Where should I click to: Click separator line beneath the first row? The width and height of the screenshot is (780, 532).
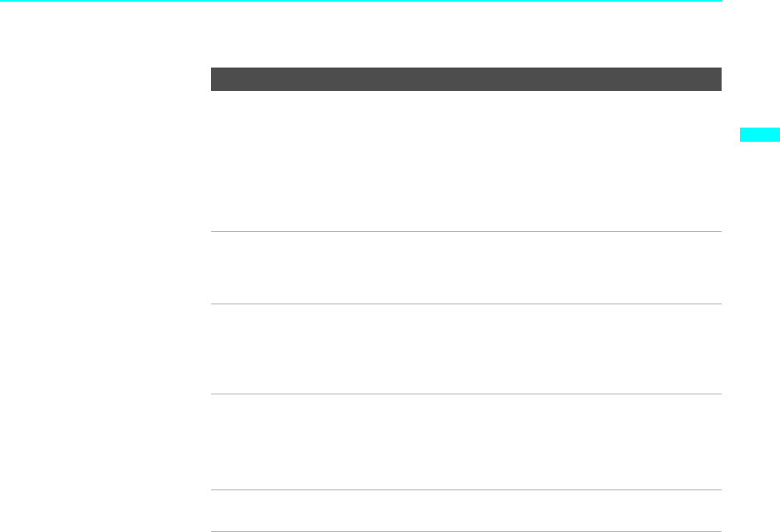tap(465, 231)
